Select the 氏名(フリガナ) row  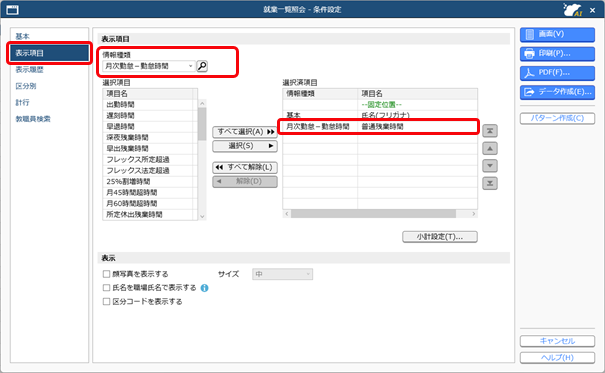pyautogui.click(x=380, y=115)
